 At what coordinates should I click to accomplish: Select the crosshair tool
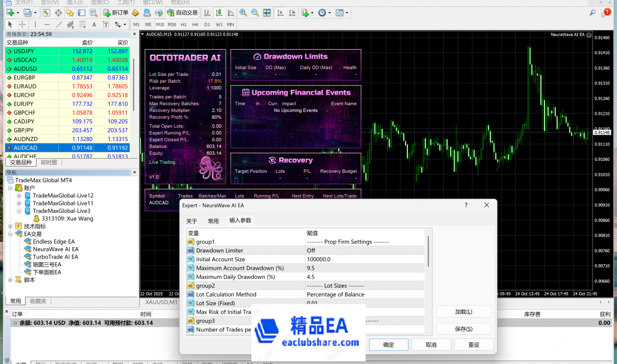(x=22, y=25)
